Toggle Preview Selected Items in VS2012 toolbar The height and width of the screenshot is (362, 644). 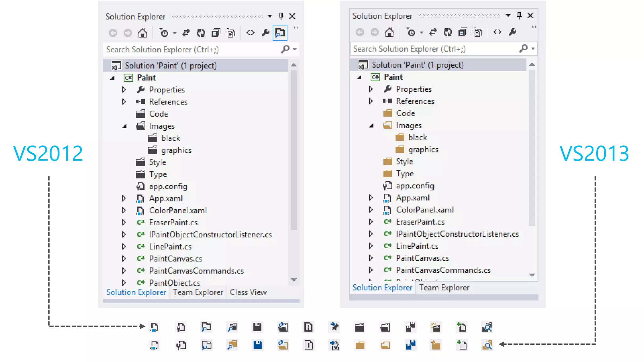click(280, 33)
